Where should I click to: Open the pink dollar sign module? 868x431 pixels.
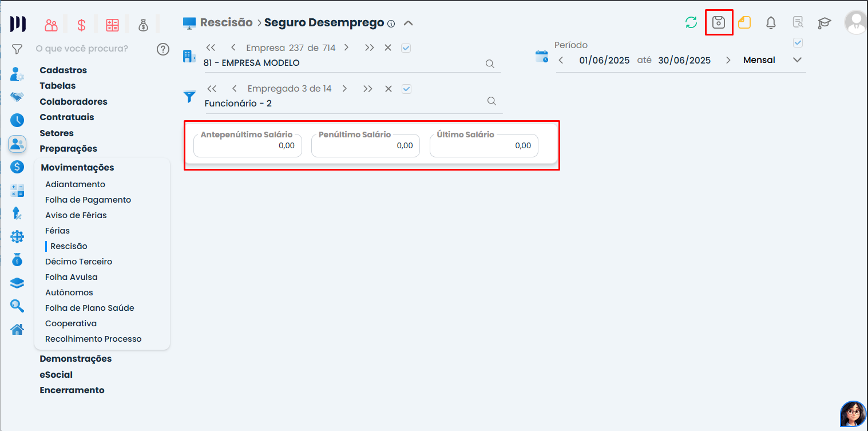click(82, 25)
